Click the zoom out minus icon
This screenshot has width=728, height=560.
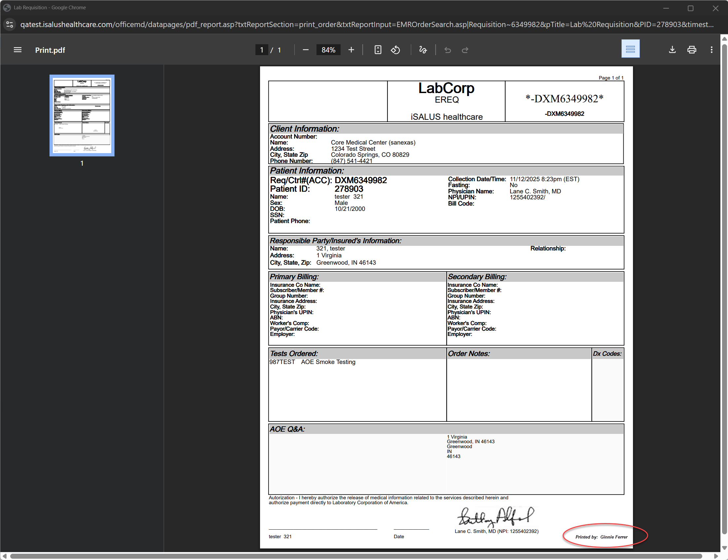pyautogui.click(x=305, y=50)
